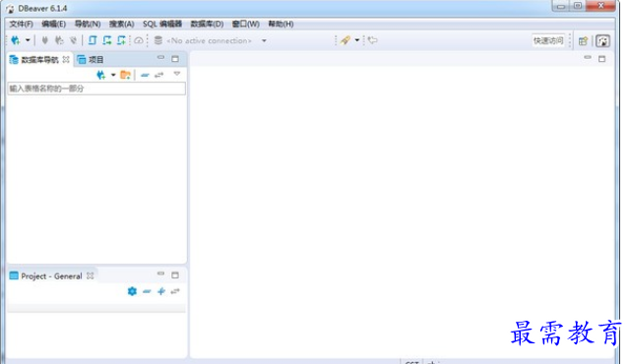Click the Connect plug icon in main toolbar
The image size is (630, 364).
pyautogui.click(x=45, y=40)
